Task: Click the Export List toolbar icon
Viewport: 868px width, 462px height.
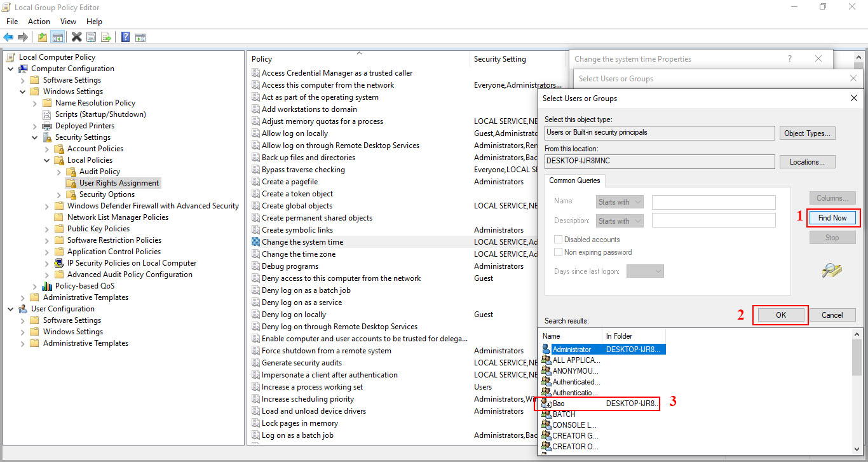Action: tap(106, 37)
